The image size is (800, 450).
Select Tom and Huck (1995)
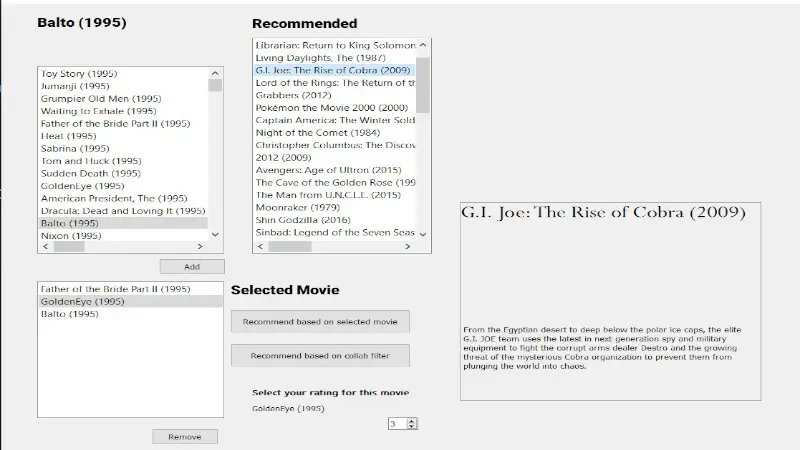[123, 161]
